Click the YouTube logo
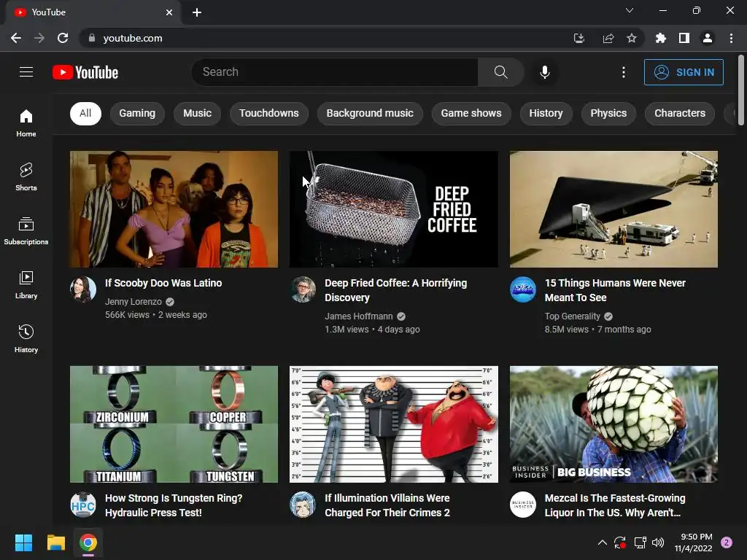The width and height of the screenshot is (747, 560). click(85, 72)
